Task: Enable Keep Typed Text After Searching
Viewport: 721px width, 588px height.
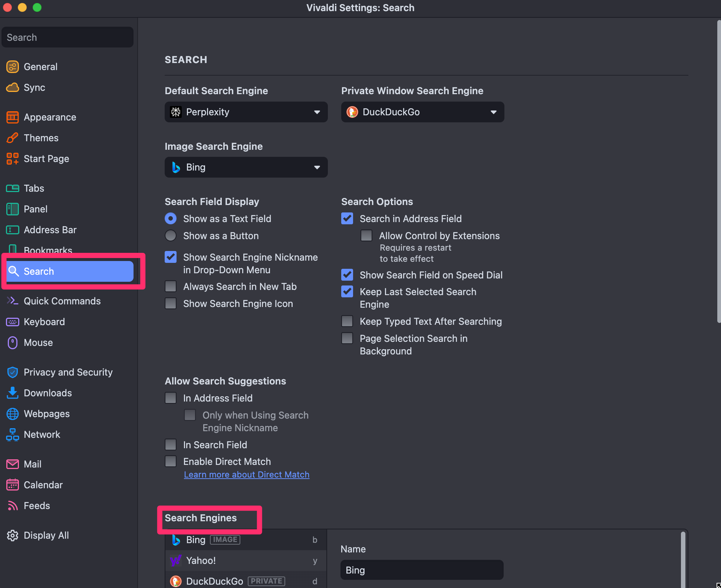Action: click(x=347, y=321)
